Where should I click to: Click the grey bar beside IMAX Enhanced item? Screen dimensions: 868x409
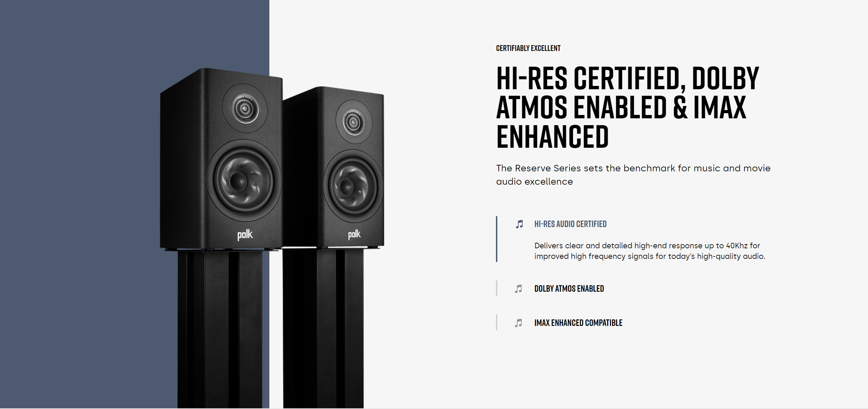tap(497, 322)
